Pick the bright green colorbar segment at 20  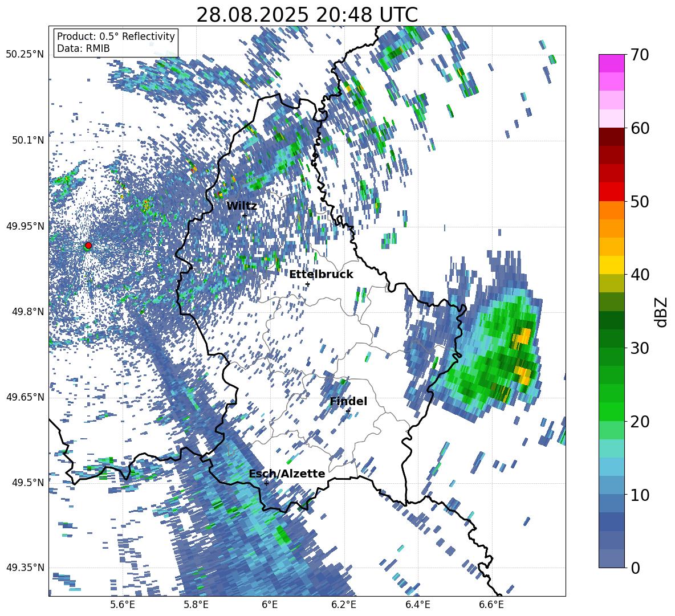(x=611, y=412)
